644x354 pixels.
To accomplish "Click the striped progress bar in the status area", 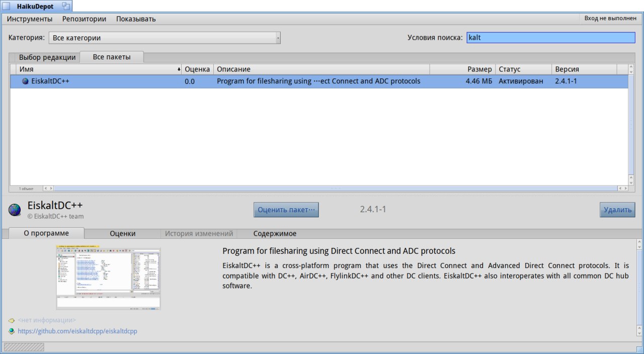I will coord(24,347).
